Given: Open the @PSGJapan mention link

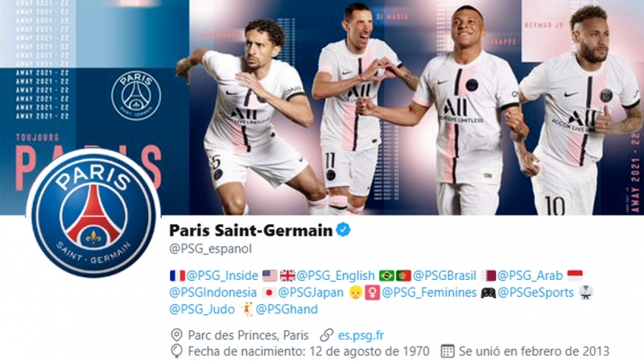Looking at the screenshot, I should click(311, 293).
